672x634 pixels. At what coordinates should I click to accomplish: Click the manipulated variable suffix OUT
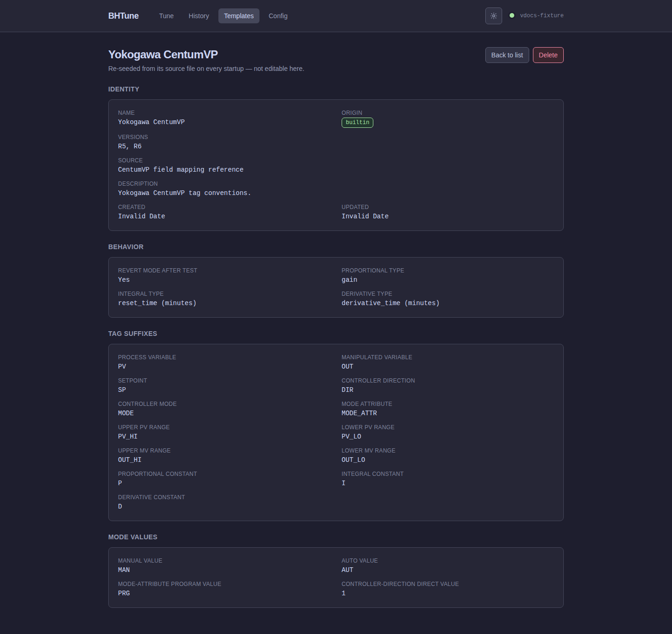click(x=347, y=367)
